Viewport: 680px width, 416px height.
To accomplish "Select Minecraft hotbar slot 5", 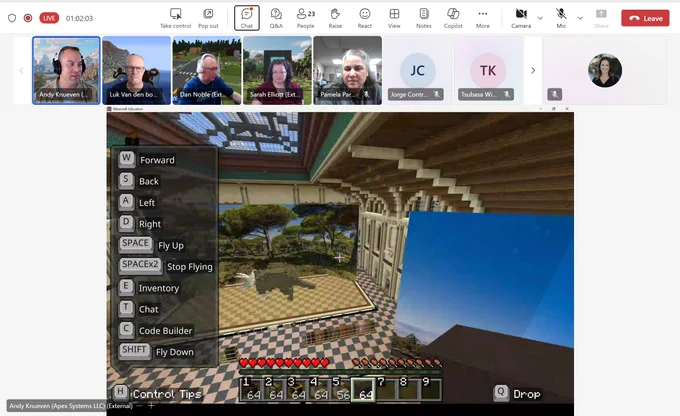I will tap(341, 389).
